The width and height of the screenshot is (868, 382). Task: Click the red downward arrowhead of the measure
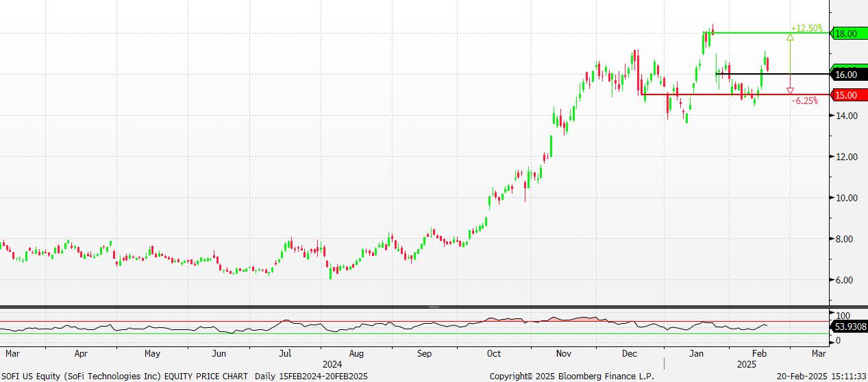[x=790, y=90]
